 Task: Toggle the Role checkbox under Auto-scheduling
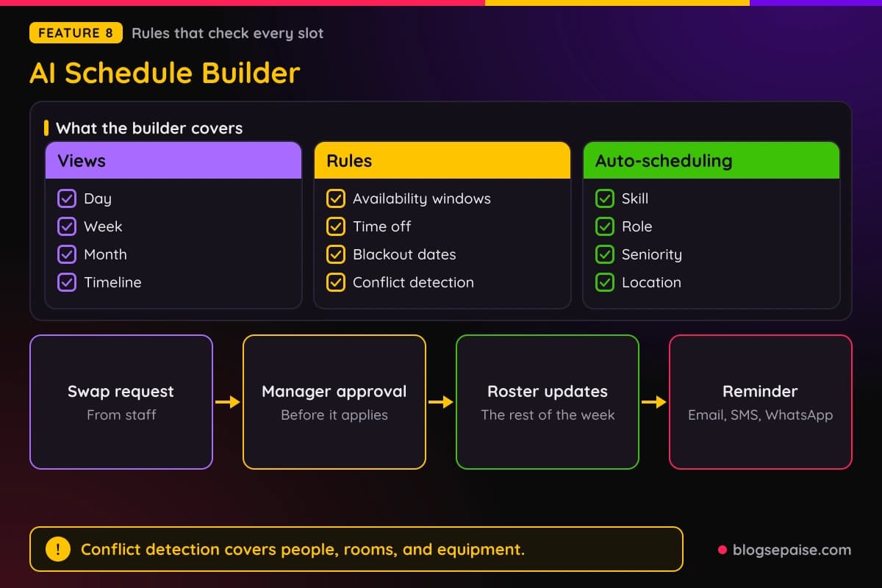click(605, 226)
